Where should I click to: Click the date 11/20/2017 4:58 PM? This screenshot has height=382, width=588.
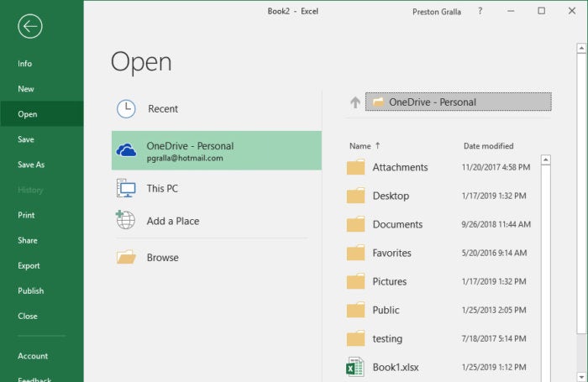tap(496, 167)
